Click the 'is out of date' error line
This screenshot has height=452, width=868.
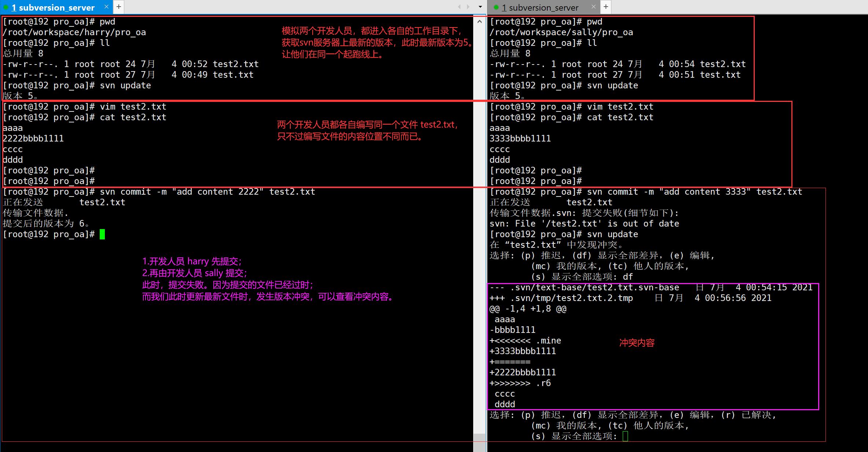click(x=584, y=224)
